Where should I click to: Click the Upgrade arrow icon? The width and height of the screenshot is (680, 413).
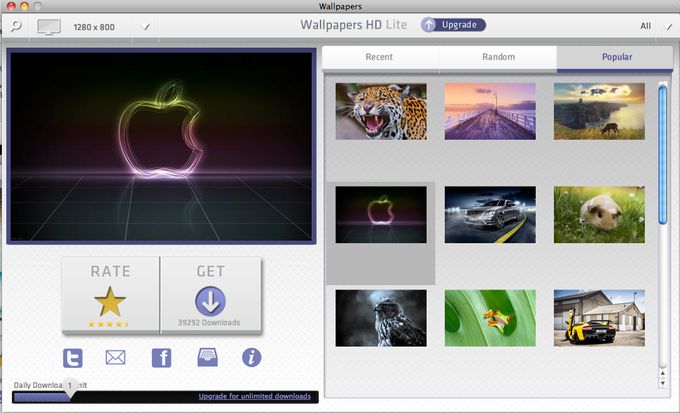pos(428,25)
